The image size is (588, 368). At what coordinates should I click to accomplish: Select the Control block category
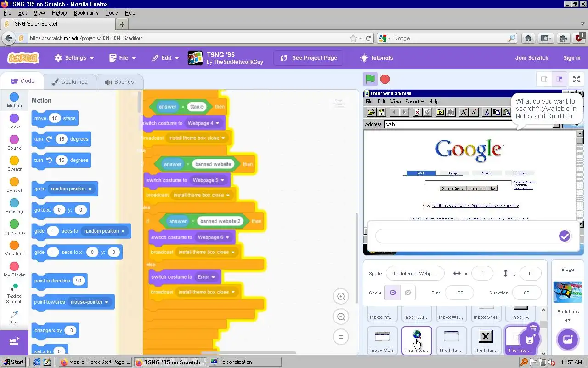click(x=14, y=185)
